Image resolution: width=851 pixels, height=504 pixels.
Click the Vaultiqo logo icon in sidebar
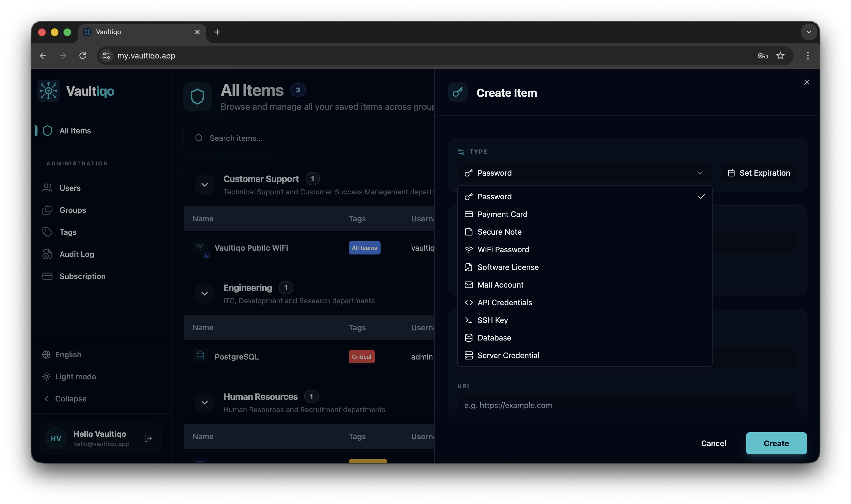click(x=49, y=91)
